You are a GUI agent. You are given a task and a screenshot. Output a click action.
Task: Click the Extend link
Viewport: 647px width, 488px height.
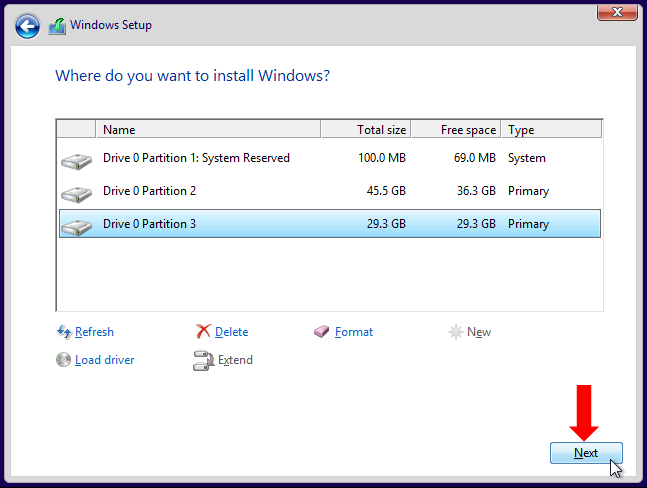(x=235, y=360)
